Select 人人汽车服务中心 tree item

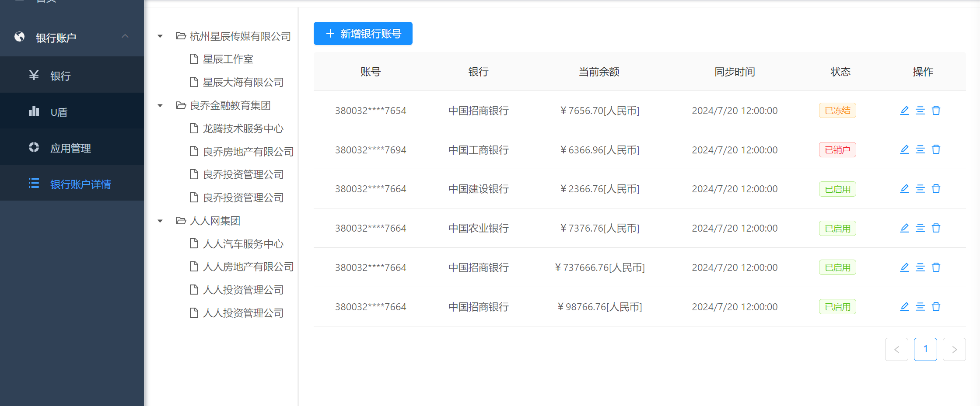point(243,244)
